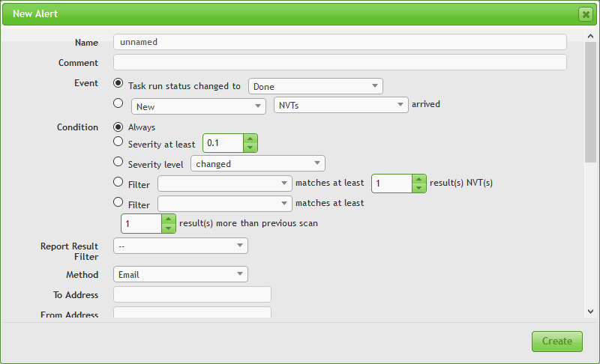Click the To Address field

point(192,294)
